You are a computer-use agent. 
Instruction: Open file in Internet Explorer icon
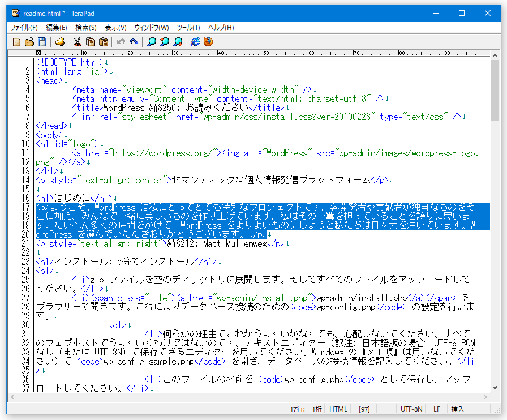click(195, 42)
